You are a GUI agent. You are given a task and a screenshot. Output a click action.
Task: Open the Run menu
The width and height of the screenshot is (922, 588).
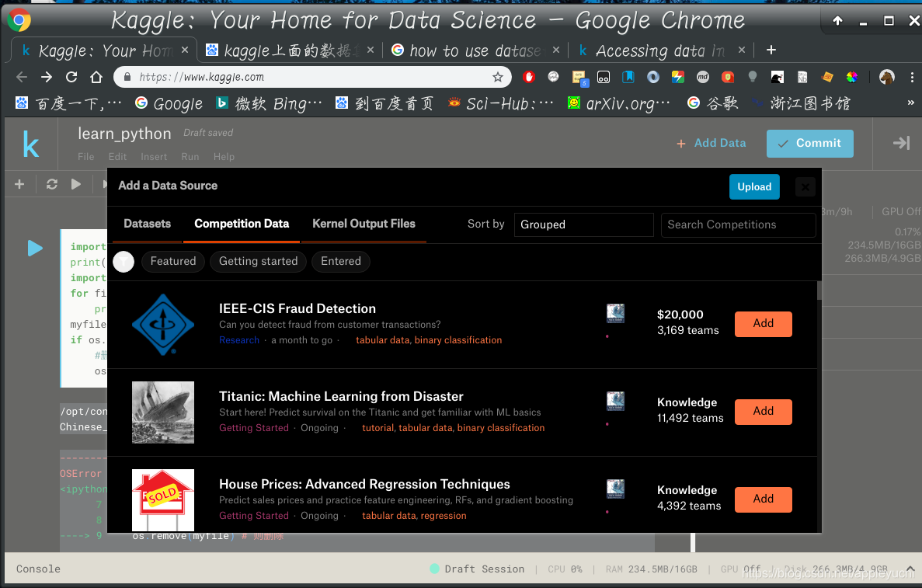point(190,156)
